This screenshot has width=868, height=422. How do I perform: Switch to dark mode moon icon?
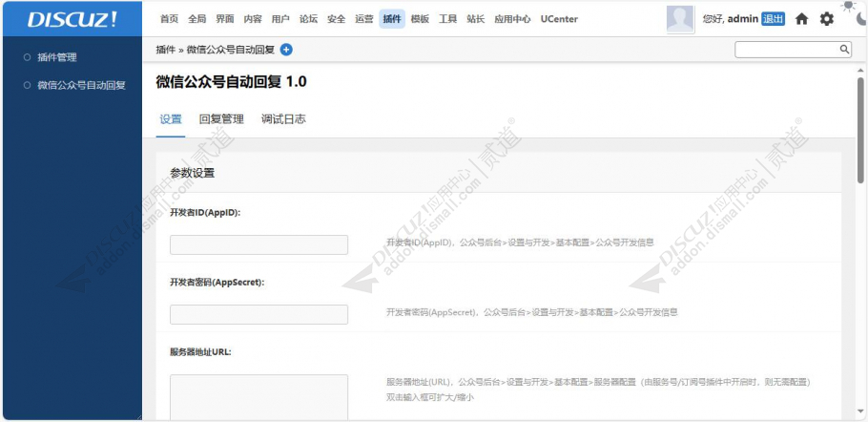point(861,19)
